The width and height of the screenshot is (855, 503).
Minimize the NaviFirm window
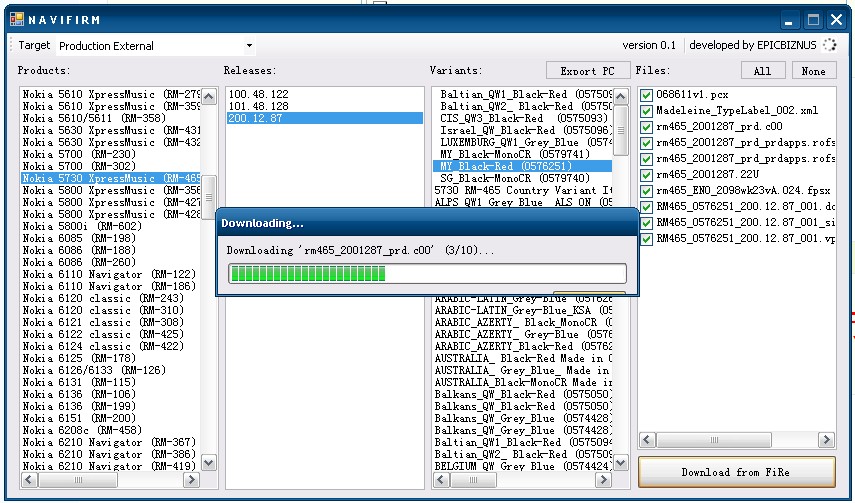click(788, 21)
